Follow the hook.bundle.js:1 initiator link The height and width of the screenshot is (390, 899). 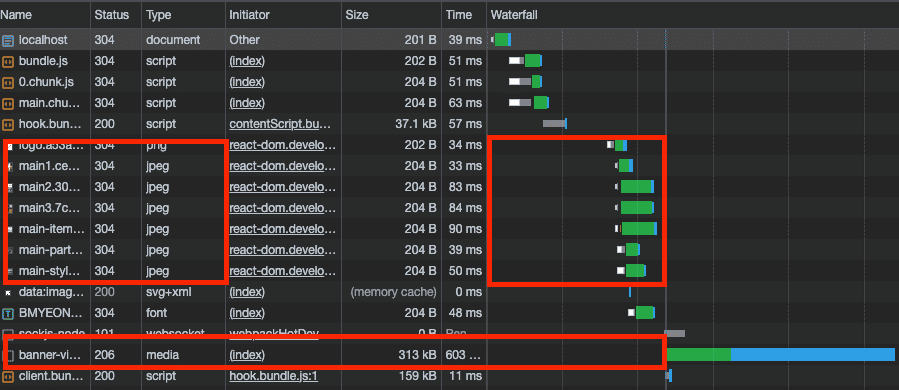coord(273,377)
